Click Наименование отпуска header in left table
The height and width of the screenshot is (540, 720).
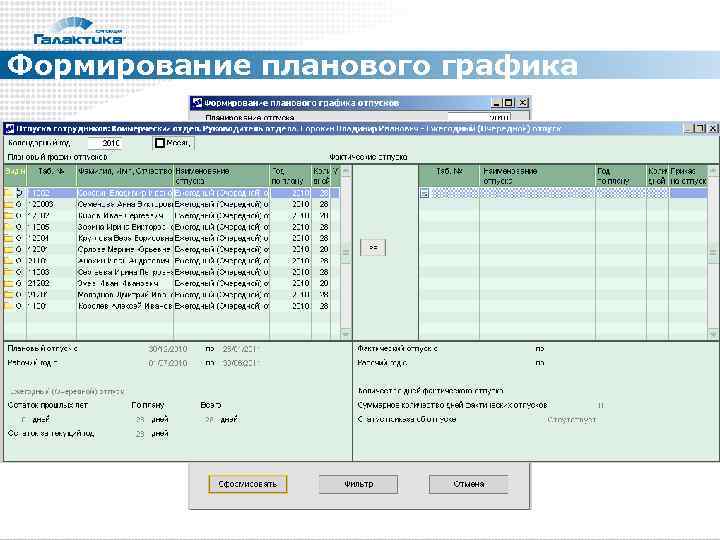[221, 176]
